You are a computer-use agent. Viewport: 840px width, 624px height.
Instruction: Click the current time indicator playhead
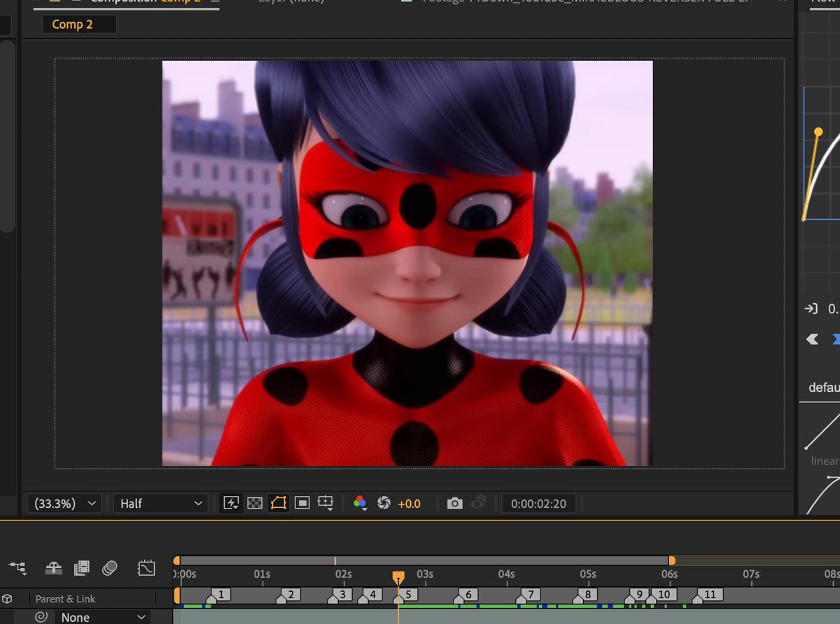tap(398, 577)
